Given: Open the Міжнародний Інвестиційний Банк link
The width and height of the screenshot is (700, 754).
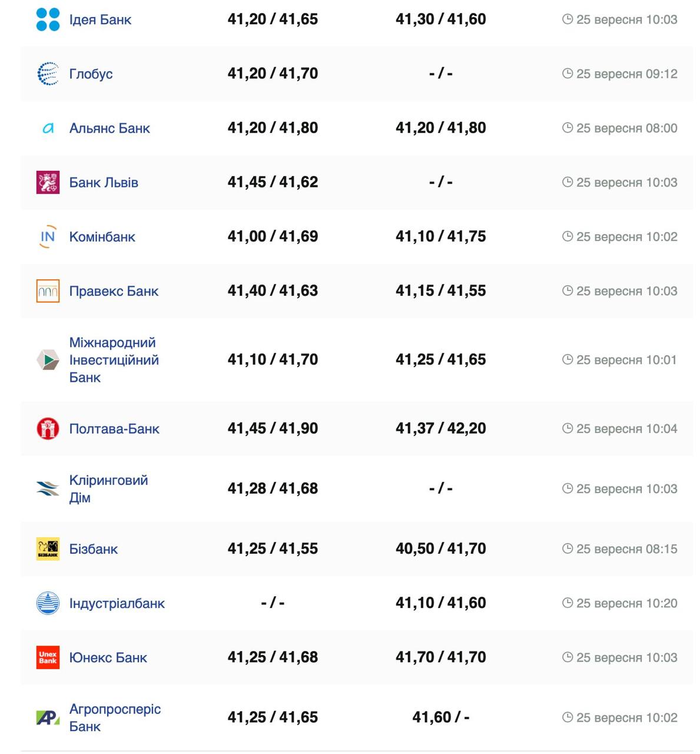Looking at the screenshot, I should point(114,360).
